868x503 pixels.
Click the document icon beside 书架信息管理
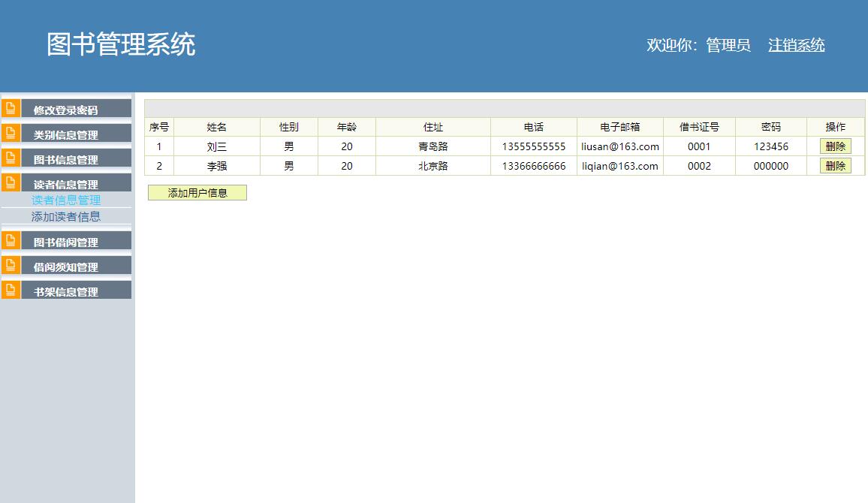point(9,290)
